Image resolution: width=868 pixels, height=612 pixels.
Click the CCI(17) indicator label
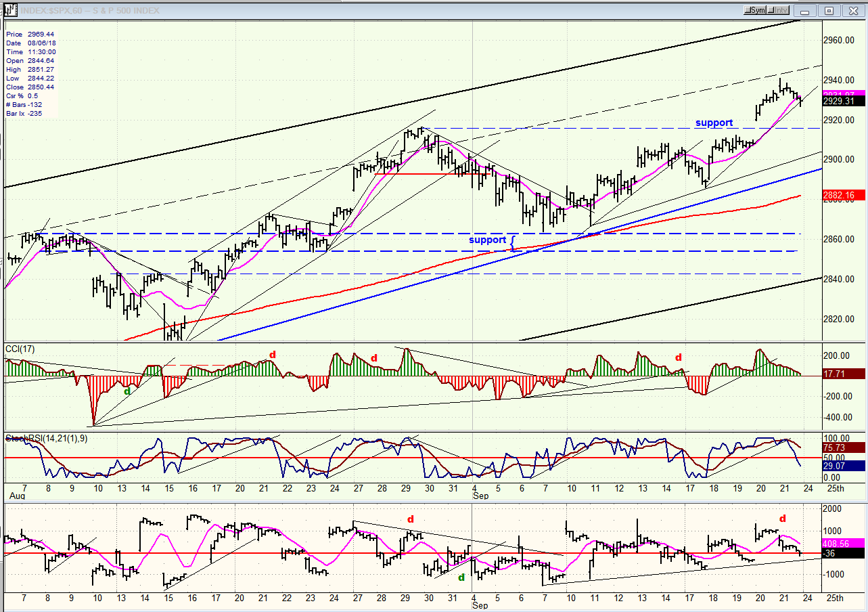click(20, 349)
